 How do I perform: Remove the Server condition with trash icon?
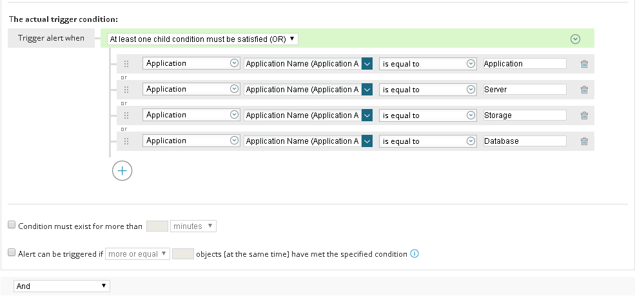(x=584, y=90)
